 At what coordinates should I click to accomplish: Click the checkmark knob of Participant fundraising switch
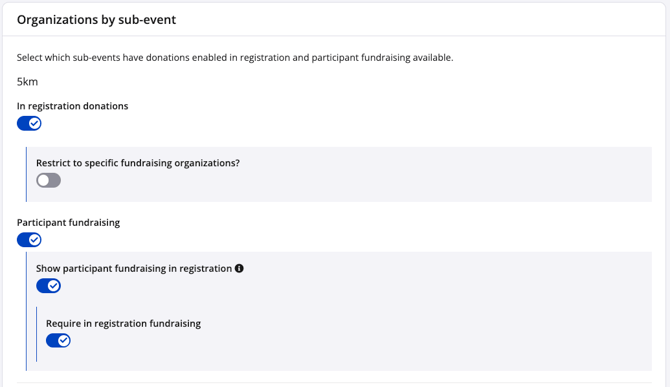pos(35,240)
